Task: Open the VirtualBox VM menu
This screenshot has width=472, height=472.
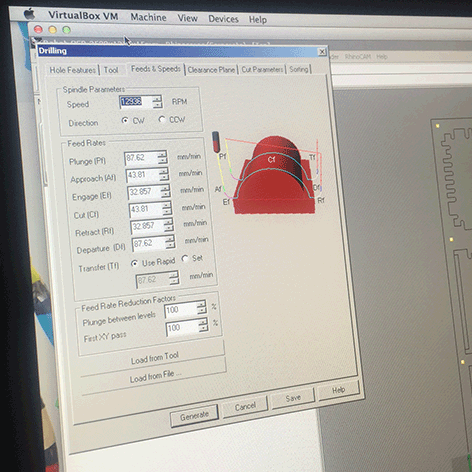Action: pos(83,16)
